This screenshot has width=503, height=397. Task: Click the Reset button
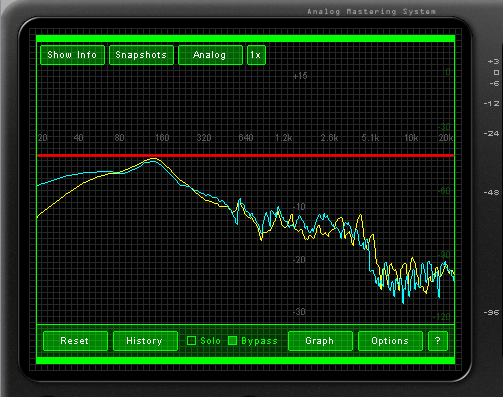75,341
